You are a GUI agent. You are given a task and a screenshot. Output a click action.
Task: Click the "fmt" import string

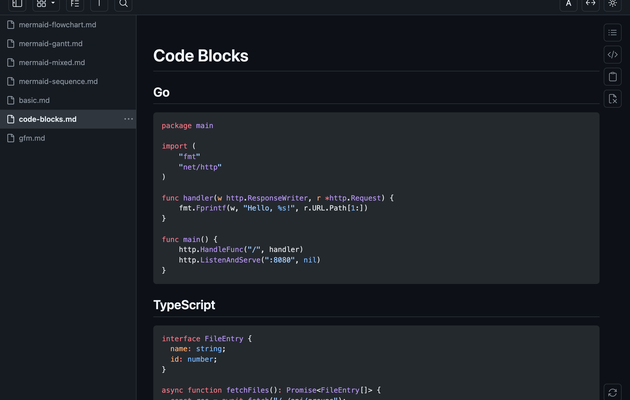coord(189,157)
